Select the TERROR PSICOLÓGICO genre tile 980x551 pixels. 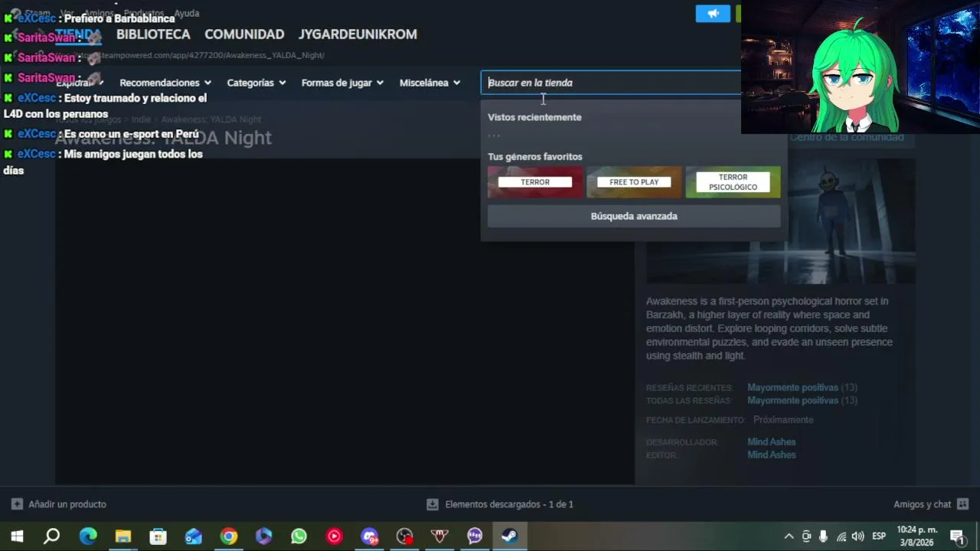(733, 182)
